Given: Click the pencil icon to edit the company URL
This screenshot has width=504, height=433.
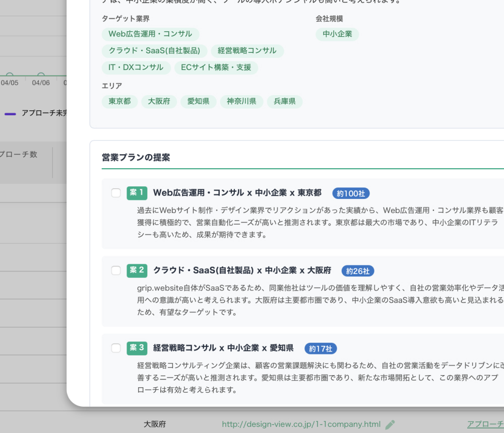Looking at the screenshot, I should (x=391, y=424).
